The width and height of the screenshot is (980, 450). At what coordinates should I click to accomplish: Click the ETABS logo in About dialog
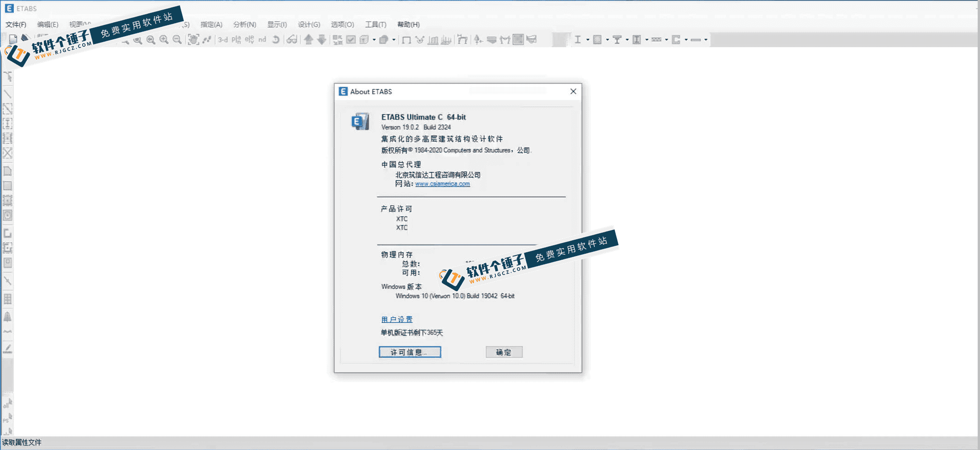click(x=360, y=121)
